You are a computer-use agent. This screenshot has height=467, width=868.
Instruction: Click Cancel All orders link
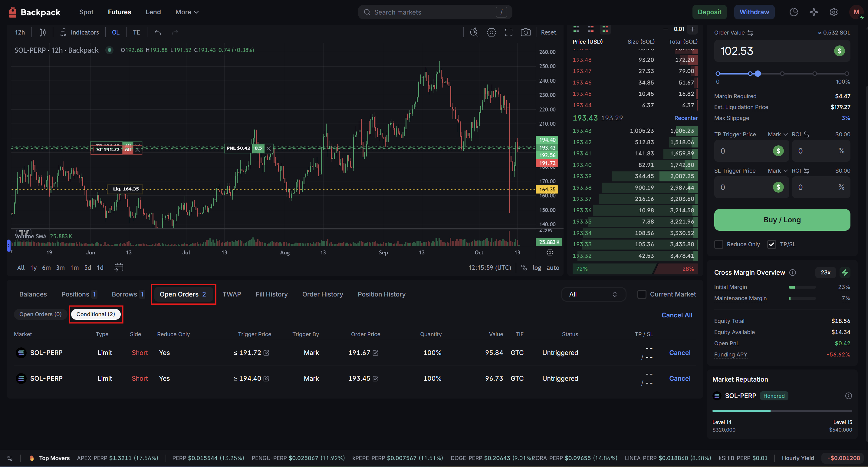click(676, 315)
